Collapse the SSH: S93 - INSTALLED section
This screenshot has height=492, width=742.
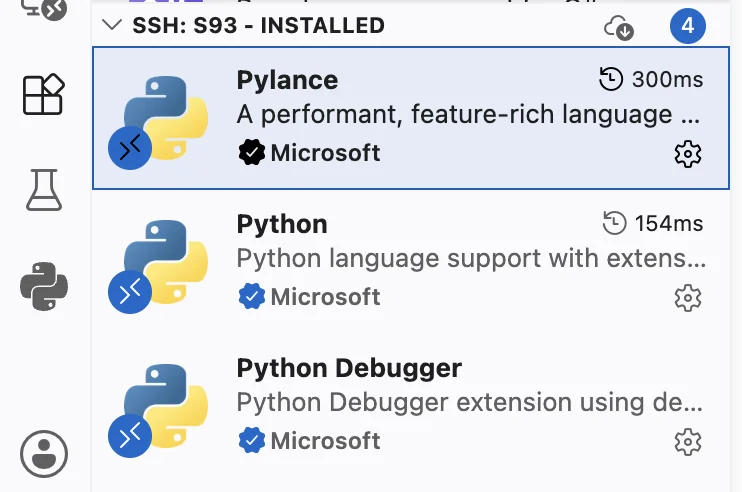[x=112, y=25]
